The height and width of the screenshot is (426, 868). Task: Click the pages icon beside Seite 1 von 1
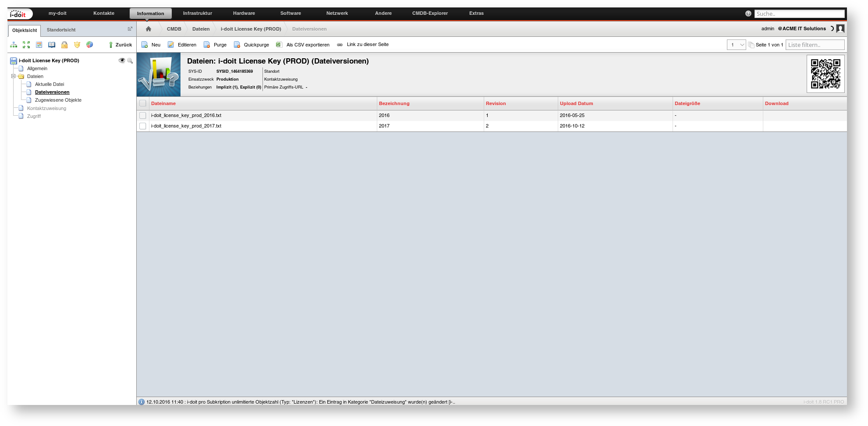(751, 45)
